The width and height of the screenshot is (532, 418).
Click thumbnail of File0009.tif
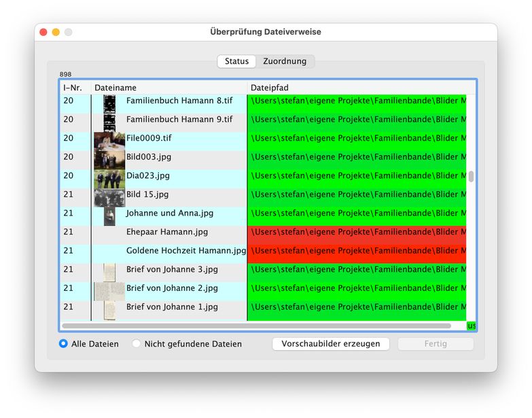[109, 139]
